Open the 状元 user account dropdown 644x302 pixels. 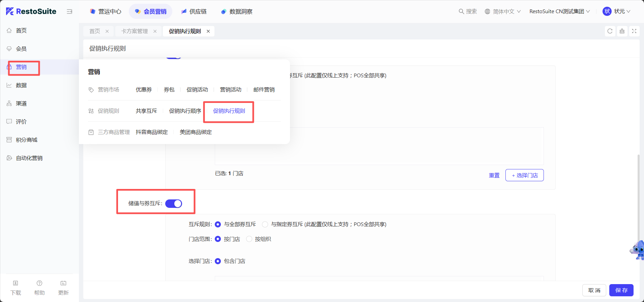pos(617,11)
